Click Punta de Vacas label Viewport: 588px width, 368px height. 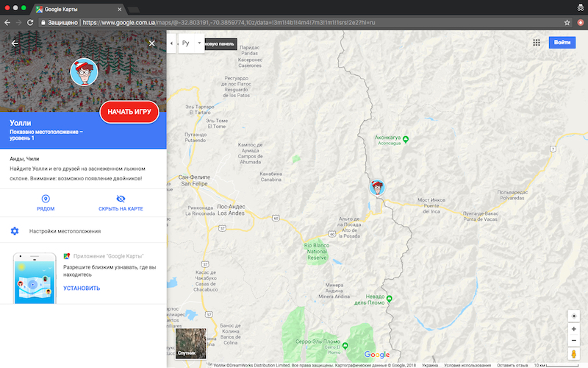pyautogui.click(x=481, y=216)
